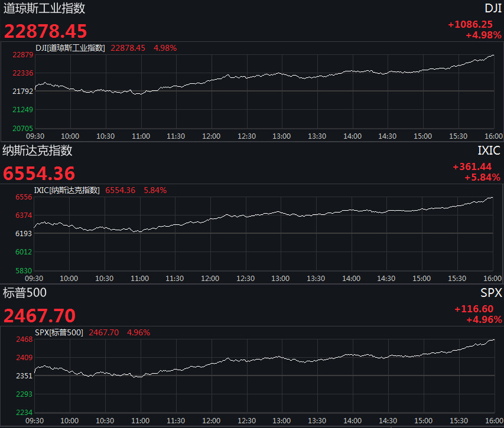Click the small 22878.45 in DJI legend
The image size is (504, 428).
click(x=128, y=48)
